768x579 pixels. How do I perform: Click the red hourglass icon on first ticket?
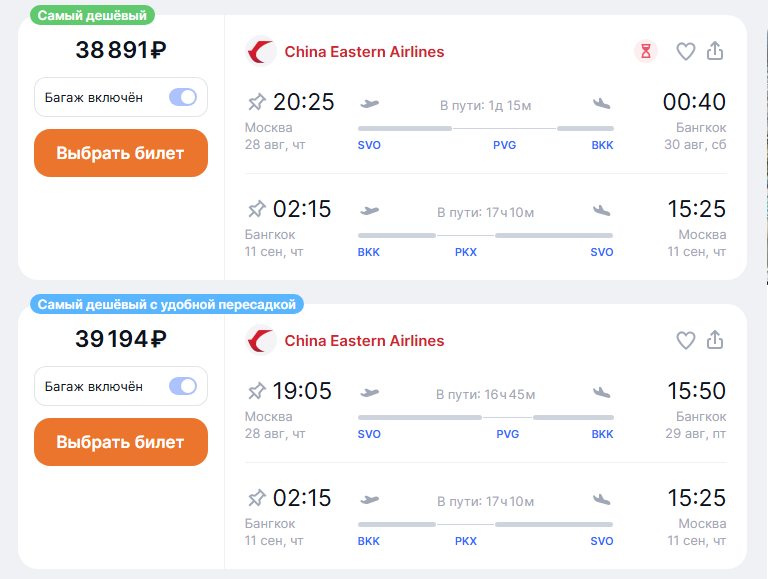pos(646,51)
